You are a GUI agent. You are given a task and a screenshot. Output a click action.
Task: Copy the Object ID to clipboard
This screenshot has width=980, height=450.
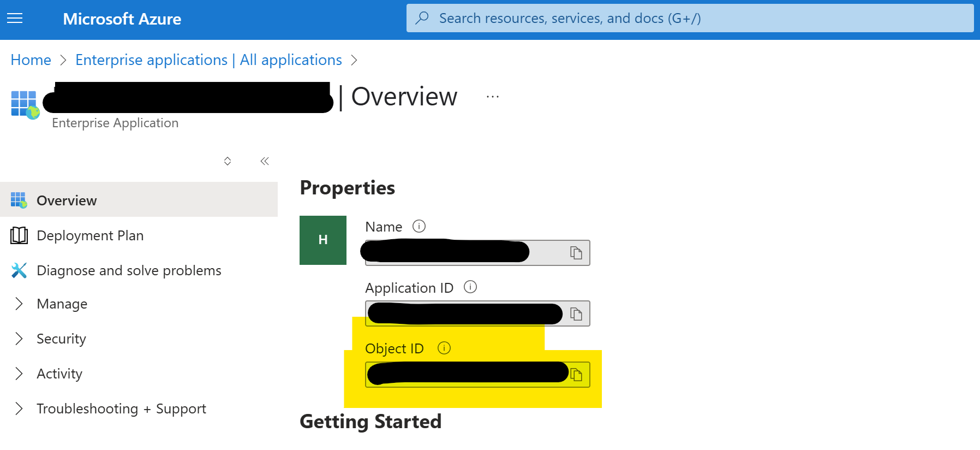coord(576,375)
